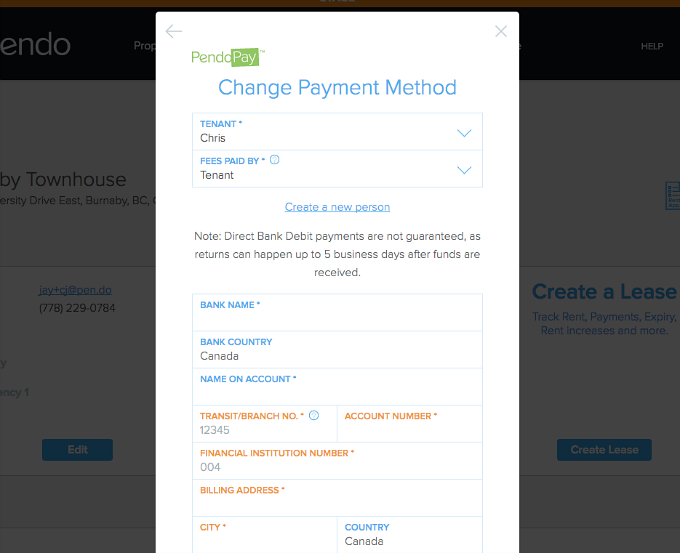Click the PendoPay logo
This screenshot has height=553, width=680.
click(228, 57)
